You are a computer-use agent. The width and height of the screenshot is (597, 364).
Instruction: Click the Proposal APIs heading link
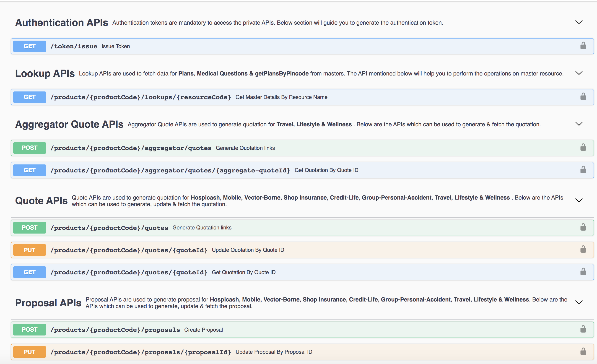48,303
